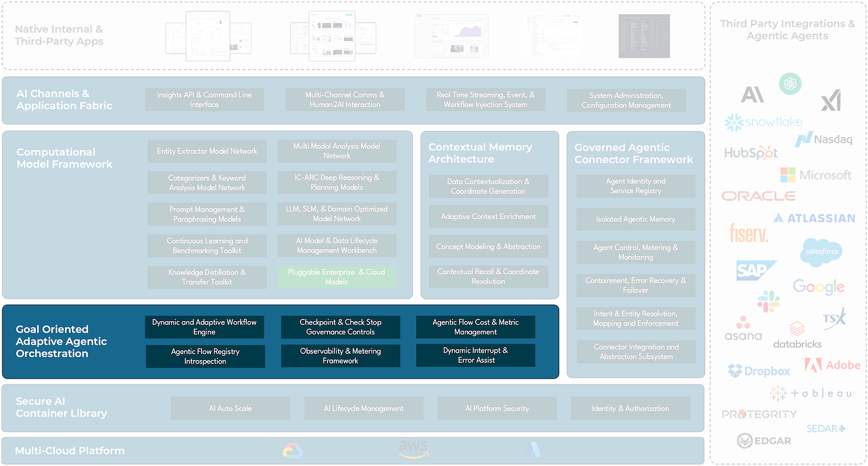The height and width of the screenshot is (466, 868).
Task: Click Entity Extractor Model Network box
Action: (x=207, y=151)
